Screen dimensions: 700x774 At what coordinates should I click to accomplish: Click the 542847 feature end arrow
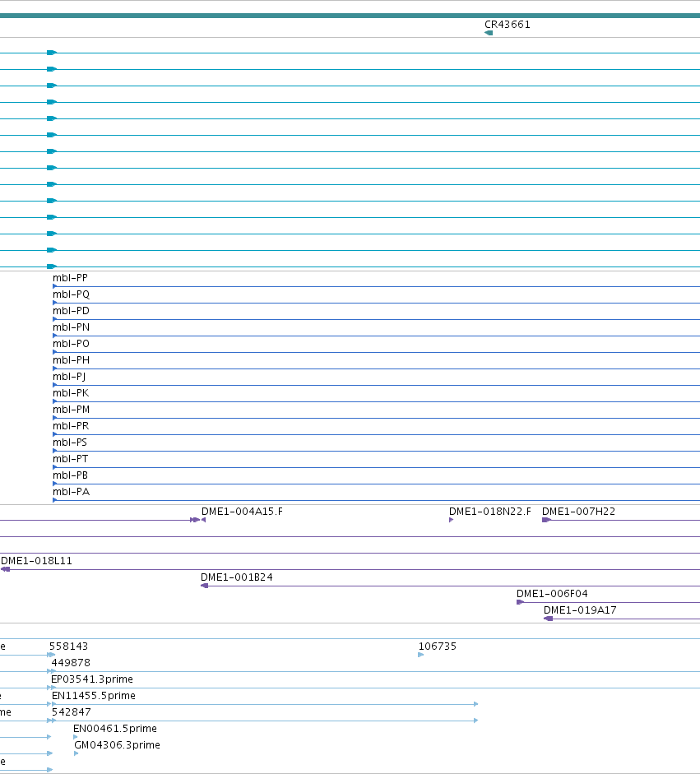click(x=476, y=721)
